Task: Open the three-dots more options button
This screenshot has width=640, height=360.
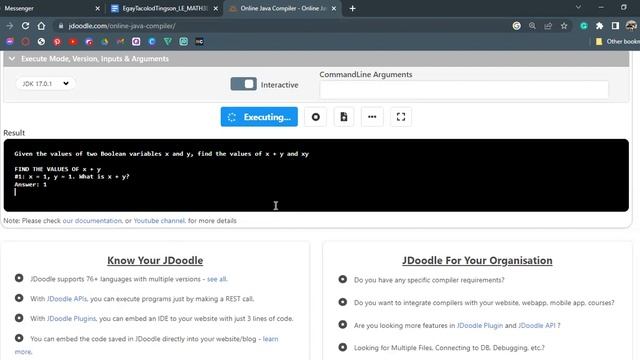Action: coord(372,117)
